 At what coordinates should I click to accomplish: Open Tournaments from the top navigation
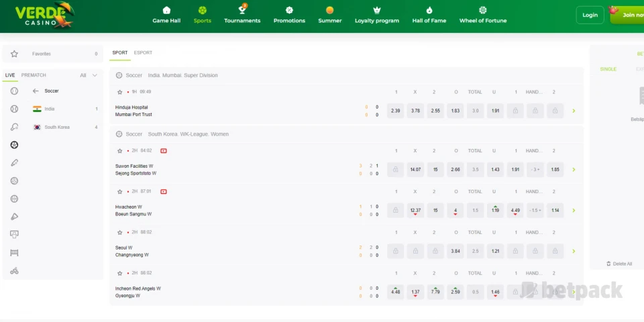pos(242,15)
